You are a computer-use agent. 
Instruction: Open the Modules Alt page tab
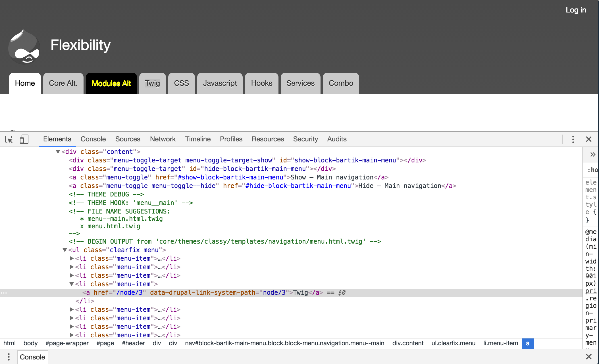111,83
